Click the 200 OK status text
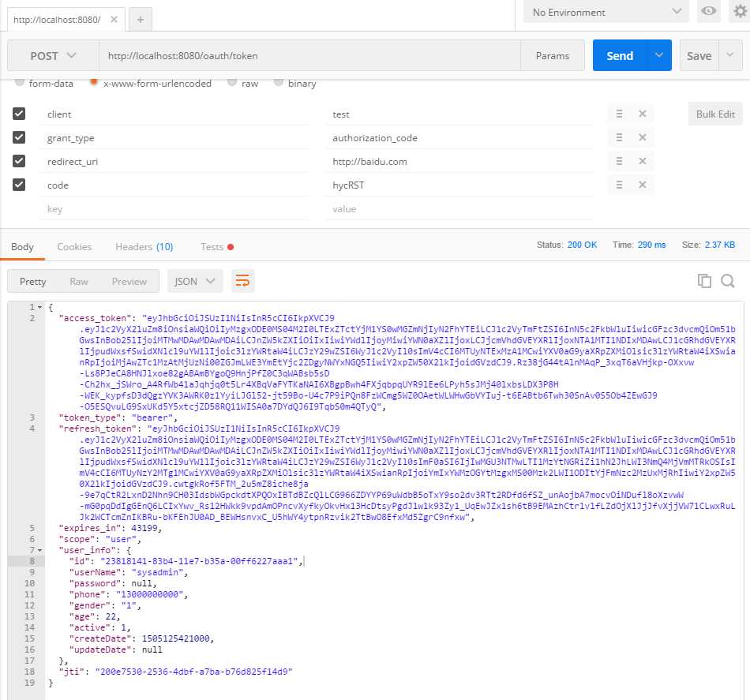This screenshot has height=700, width=750. 582,245
